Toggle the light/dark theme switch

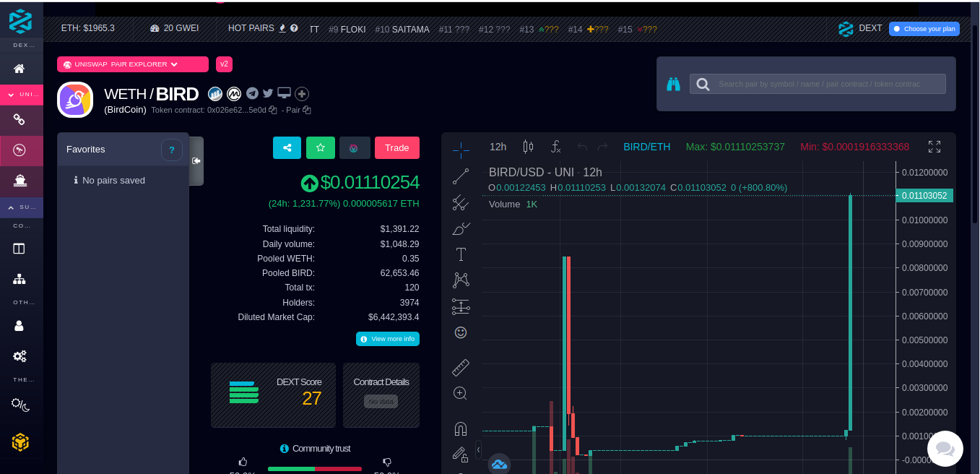21,404
